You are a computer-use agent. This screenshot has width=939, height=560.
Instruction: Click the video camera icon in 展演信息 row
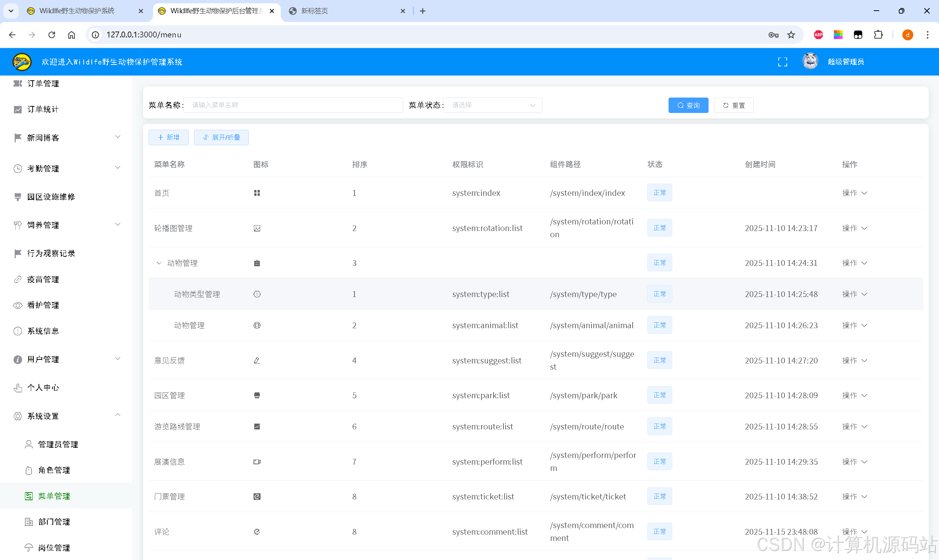[x=257, y=461]
